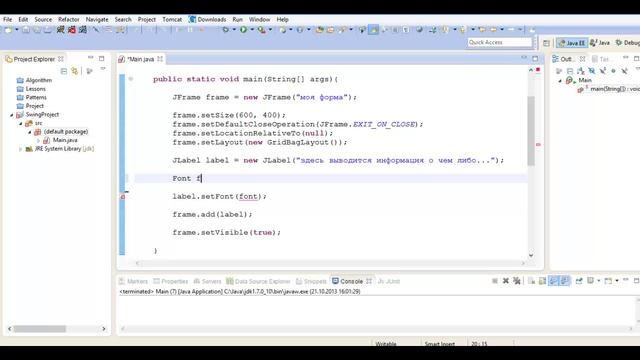Click the green Run button in the toolbar
Image resolution: width=640 pixels, height=360 pixels.
(243, 29)
